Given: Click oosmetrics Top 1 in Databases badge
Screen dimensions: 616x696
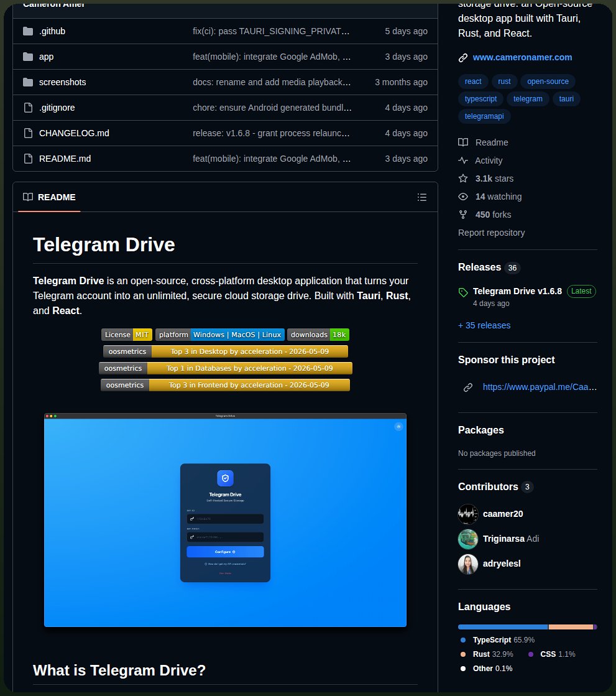Looking at the screenshot, I should click(225, 368).
